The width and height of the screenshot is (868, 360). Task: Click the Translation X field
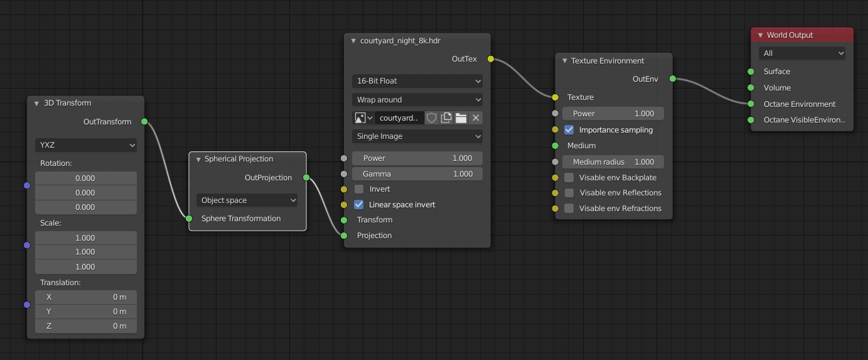click(x=86, y=297)
